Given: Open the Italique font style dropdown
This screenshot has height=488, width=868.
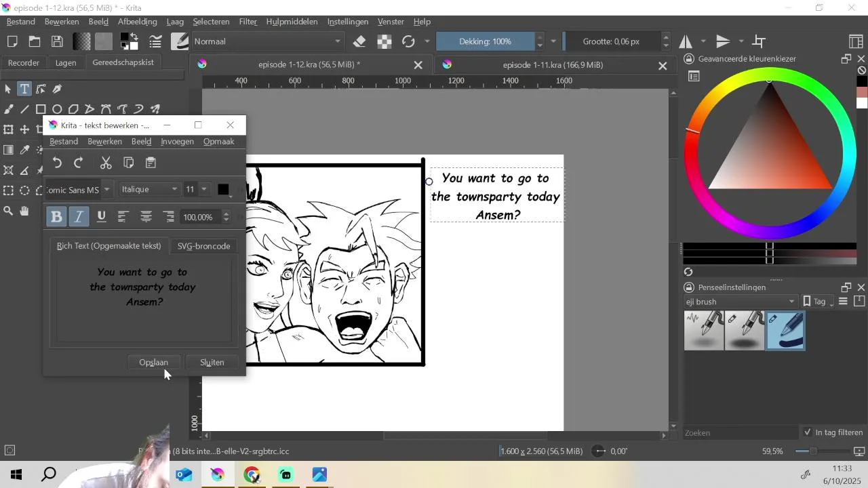Looking at the screenshot, I should (150, 190).
